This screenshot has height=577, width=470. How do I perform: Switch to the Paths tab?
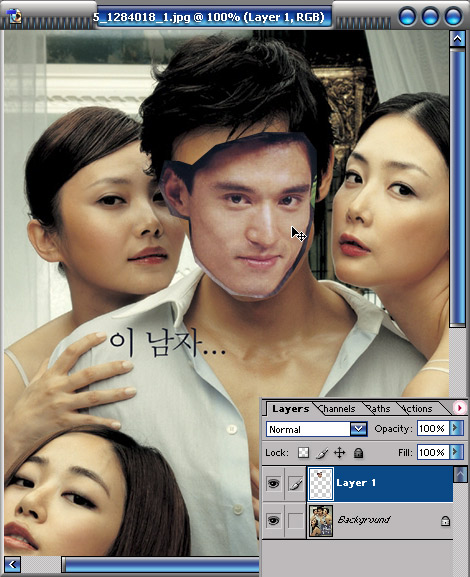point(379,409)
